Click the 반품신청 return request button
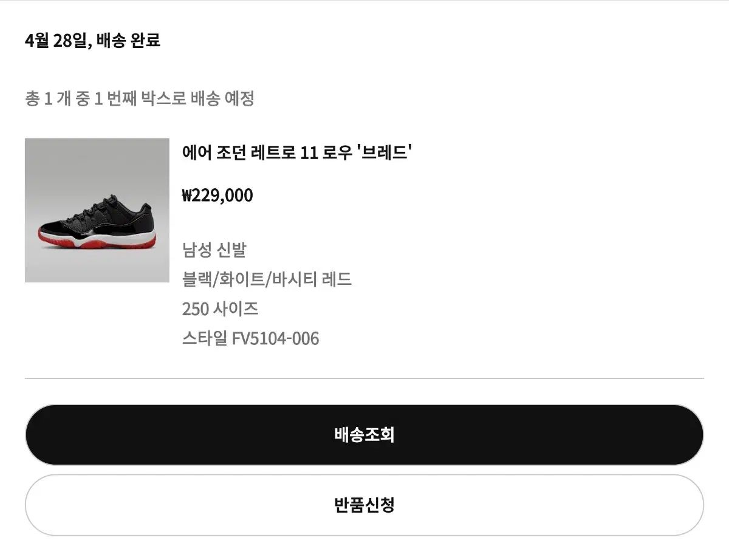729x560 pixels. coord(364,505)
